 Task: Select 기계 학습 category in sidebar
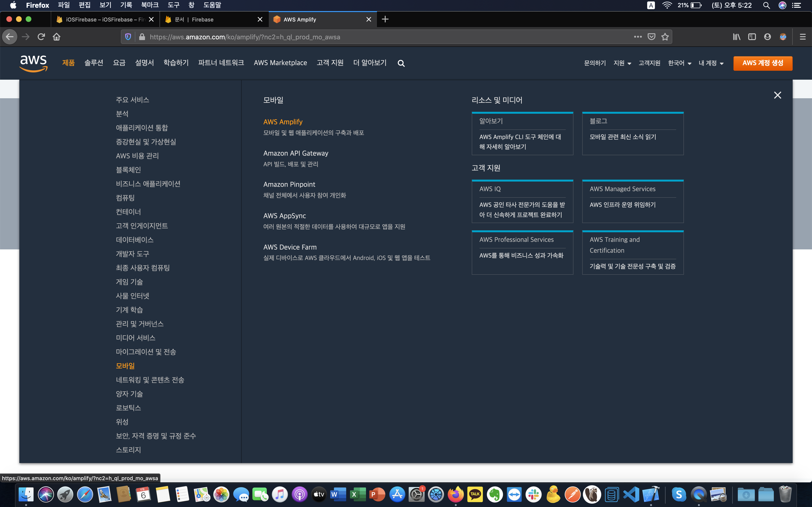tap(129, 310)
